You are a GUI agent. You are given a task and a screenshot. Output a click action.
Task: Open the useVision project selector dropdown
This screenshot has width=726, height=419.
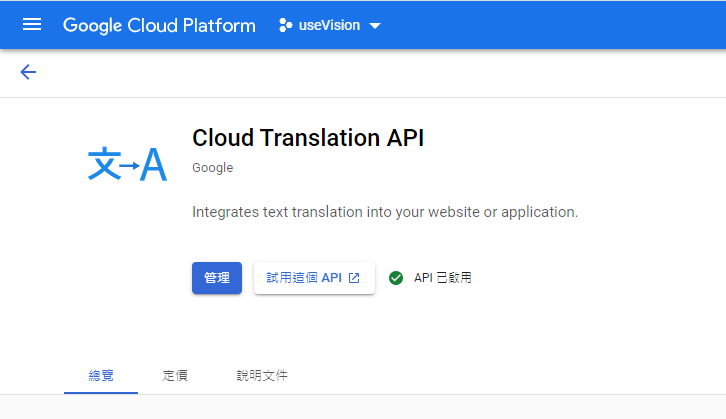329,25
